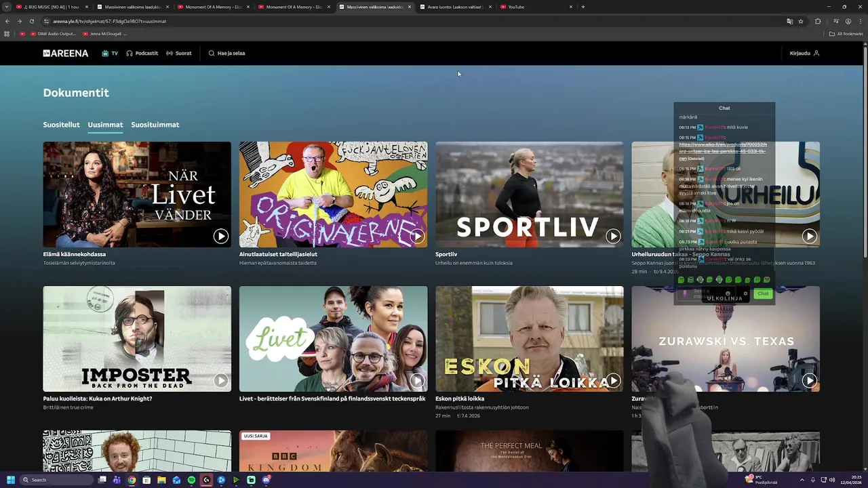868x488 pixels.
Task: Go forward in browser history
Action: click(19, 21)
